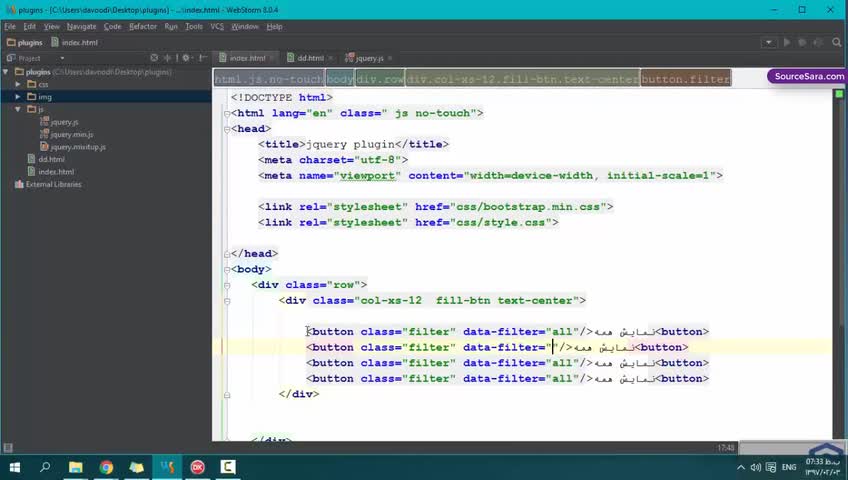Viewport: 848px width, 480px height.
Task: Click the body breadcrumb in editor
Action: [x=340, y=79]
